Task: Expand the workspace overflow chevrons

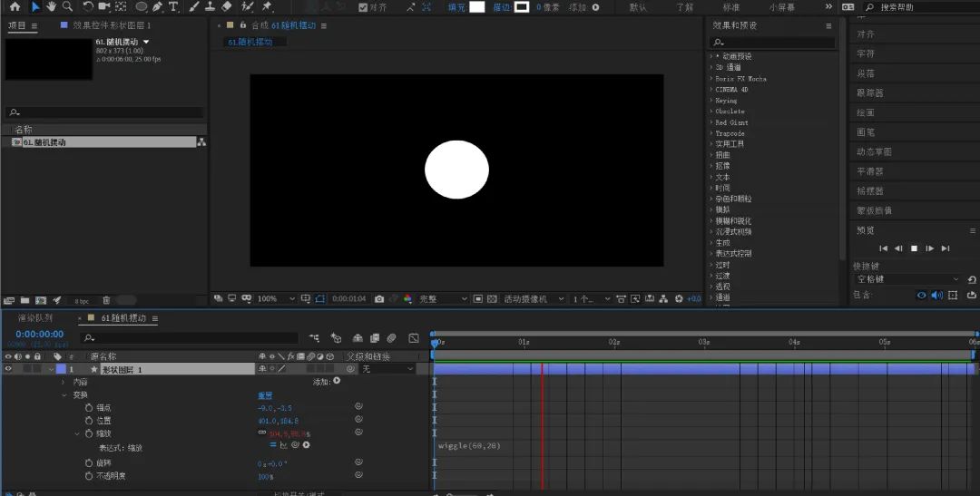Action: (x=828, y=7)
